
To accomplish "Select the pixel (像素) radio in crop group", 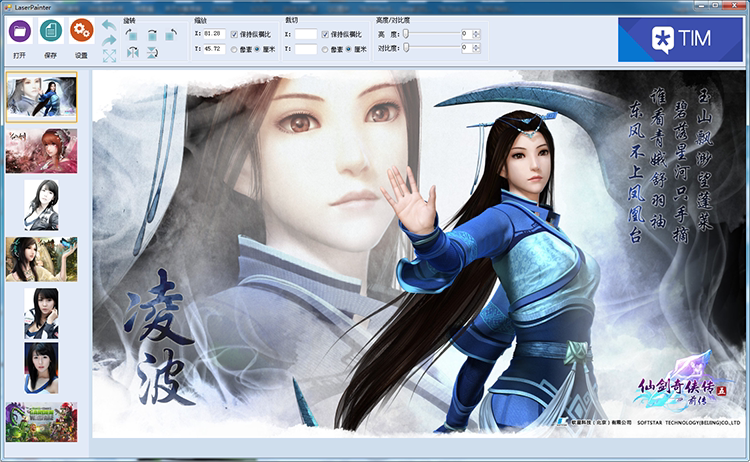I will [325, 49].
